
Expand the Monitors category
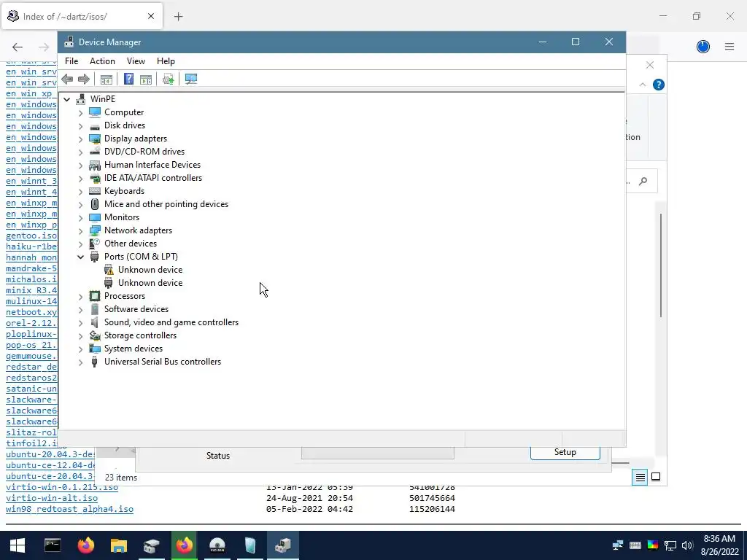coord(80,217)
